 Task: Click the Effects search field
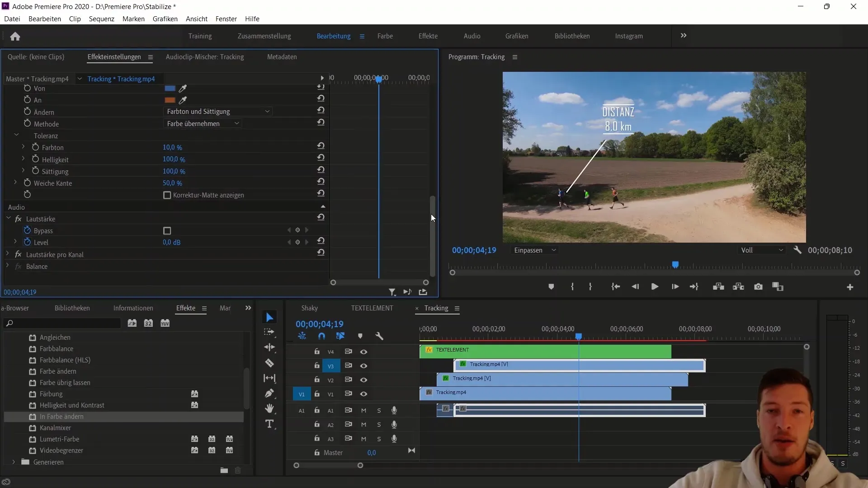62,323
